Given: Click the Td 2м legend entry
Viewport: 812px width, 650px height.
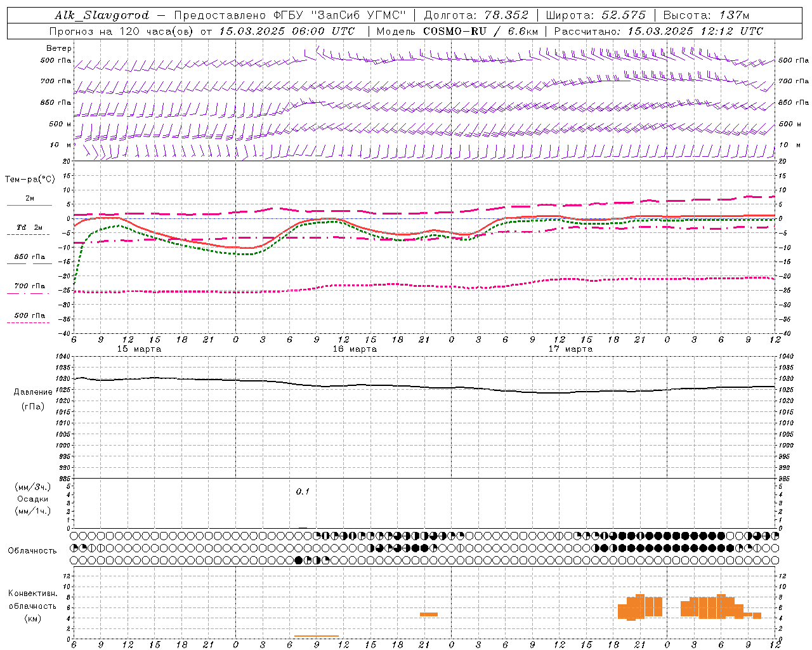Looking at the screenshot, I should pos(30,227).
